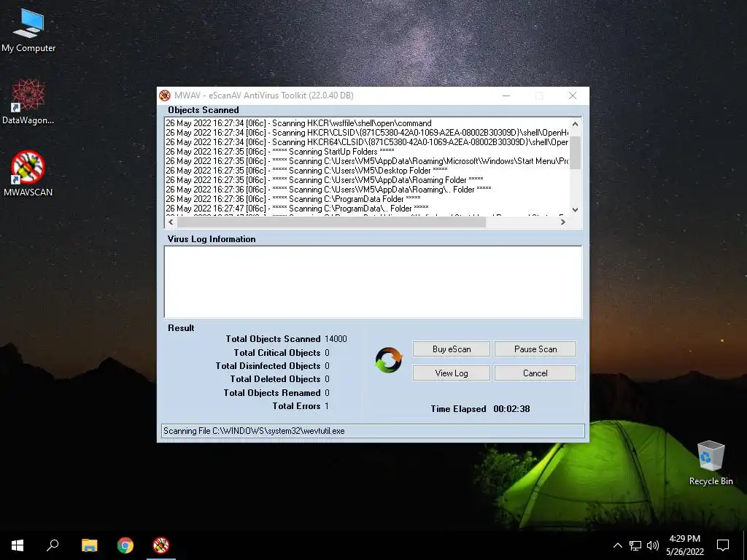Minimize the MWAV window
The width and height of the screenshot is (747, 560).
click(x=506, y=96)
